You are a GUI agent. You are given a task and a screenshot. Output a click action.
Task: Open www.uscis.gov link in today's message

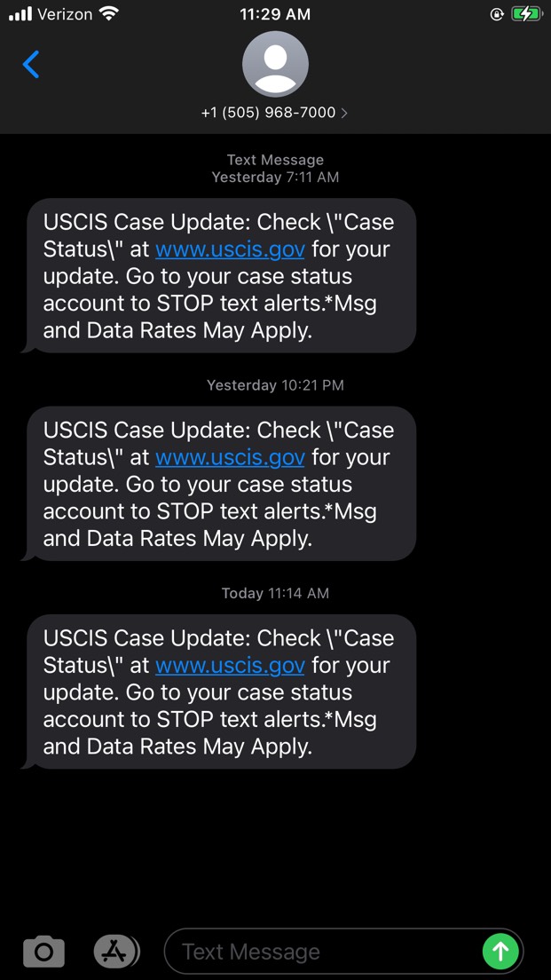(x=229, y=666)
